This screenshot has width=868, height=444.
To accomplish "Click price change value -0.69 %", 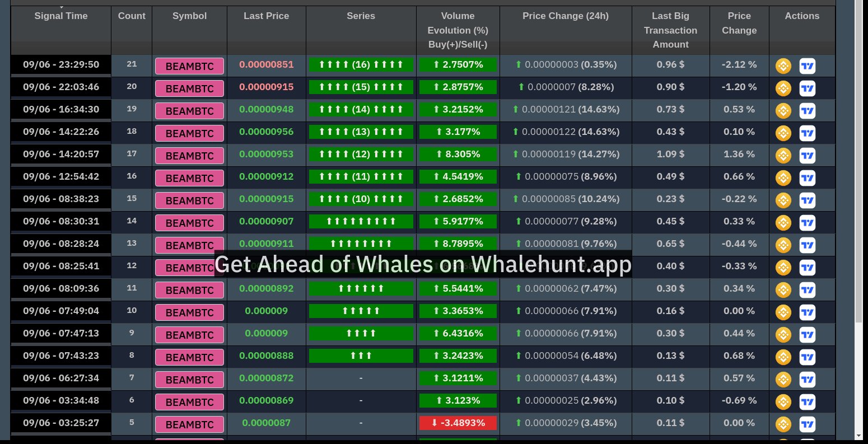I will pos(739,400).
